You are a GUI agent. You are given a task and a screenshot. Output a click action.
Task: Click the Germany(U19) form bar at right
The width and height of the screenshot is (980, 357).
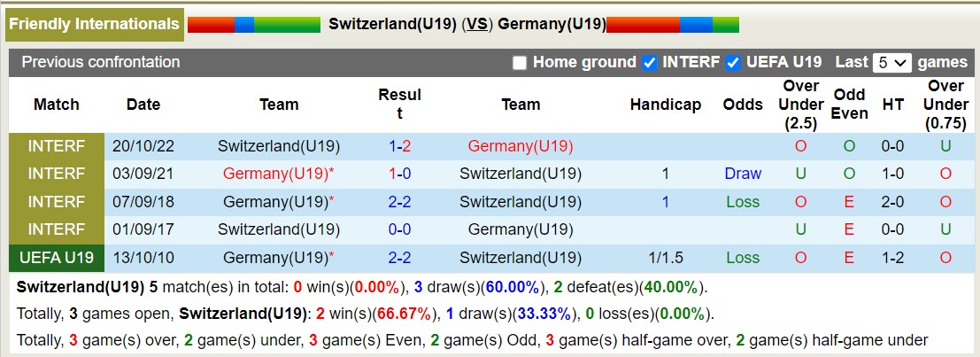[673, 25]
